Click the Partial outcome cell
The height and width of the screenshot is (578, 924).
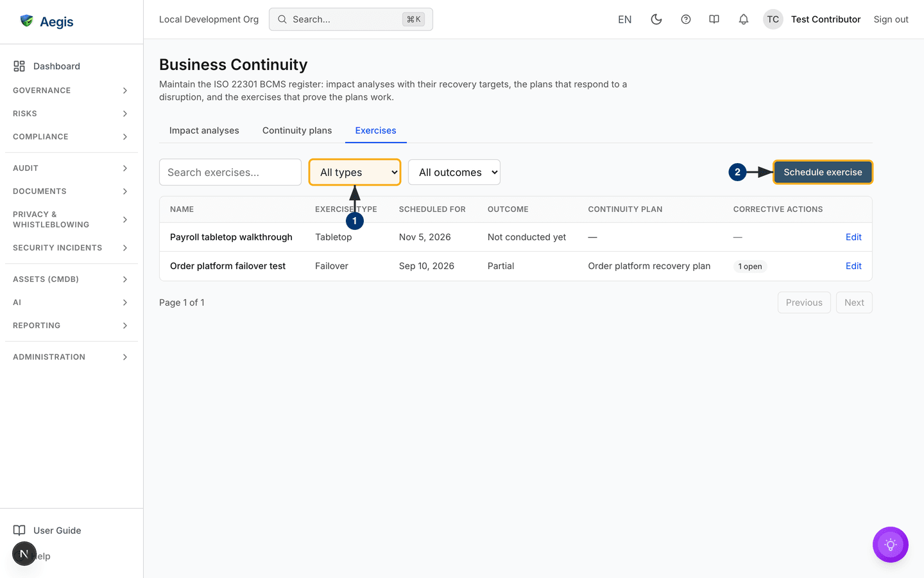501,266
